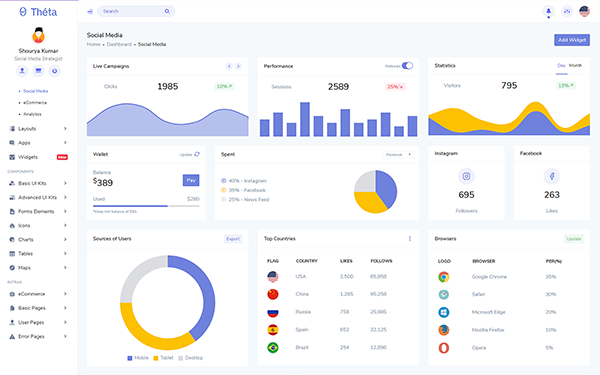Click Export in Sources of Users

click(x=233, y=239)
